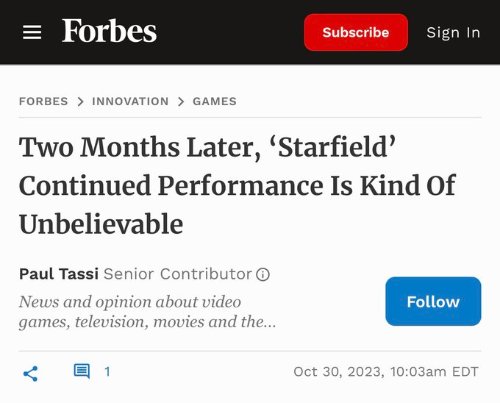The height and width of the screenshot is (403, 500).
Task: Click the chevron after FORBES breadcrumb
Action: tap(80, 101)
